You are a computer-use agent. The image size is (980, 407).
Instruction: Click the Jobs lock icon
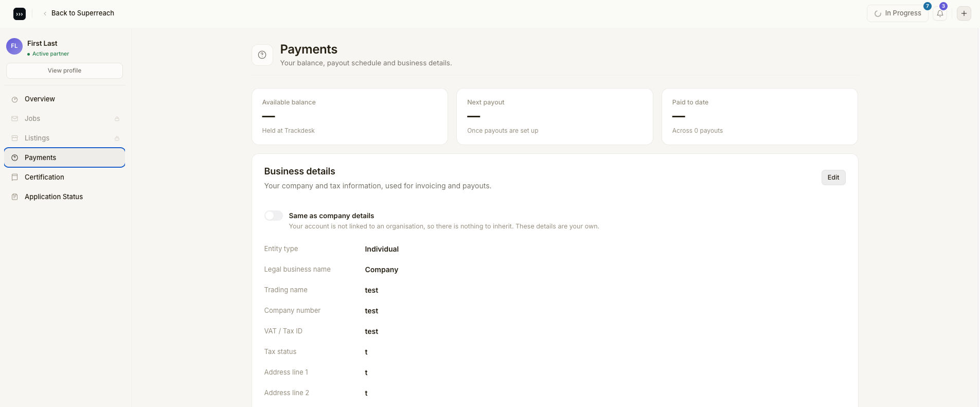(117, 119)
